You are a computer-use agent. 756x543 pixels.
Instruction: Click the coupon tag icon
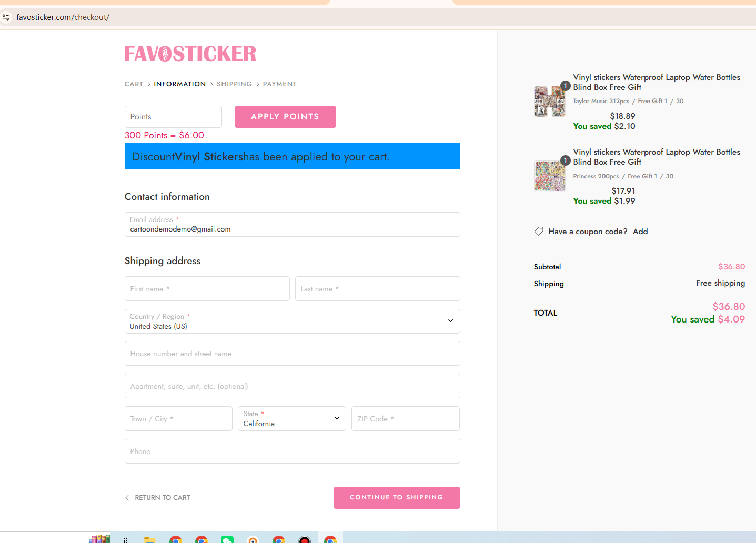[538, 231]
